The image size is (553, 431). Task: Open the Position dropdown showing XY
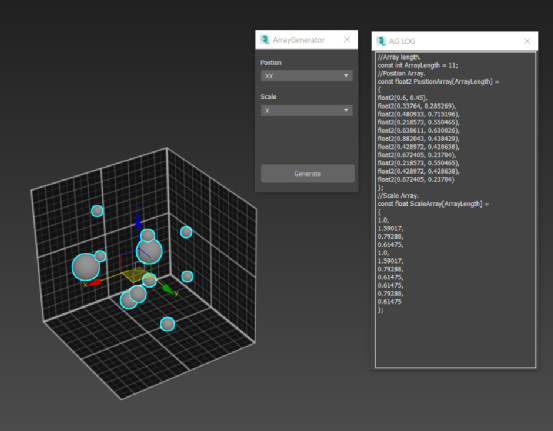point(306,75)
